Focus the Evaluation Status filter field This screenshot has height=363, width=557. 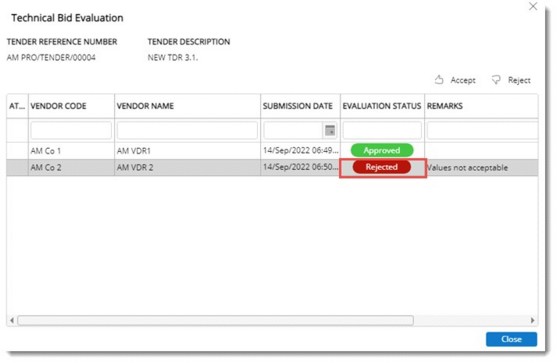tap(382, 130)
